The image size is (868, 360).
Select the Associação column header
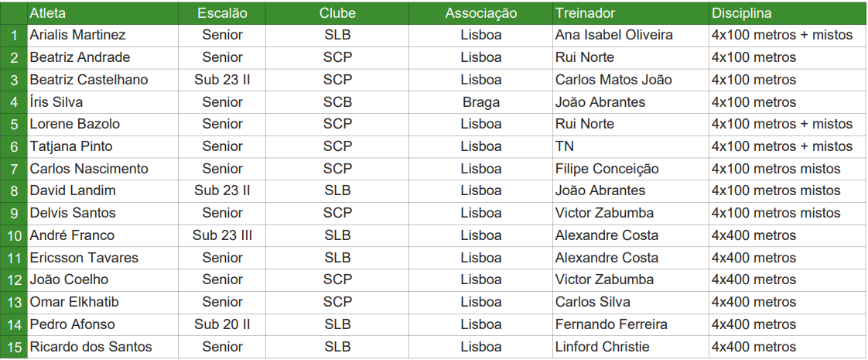(x=480, y=13)
